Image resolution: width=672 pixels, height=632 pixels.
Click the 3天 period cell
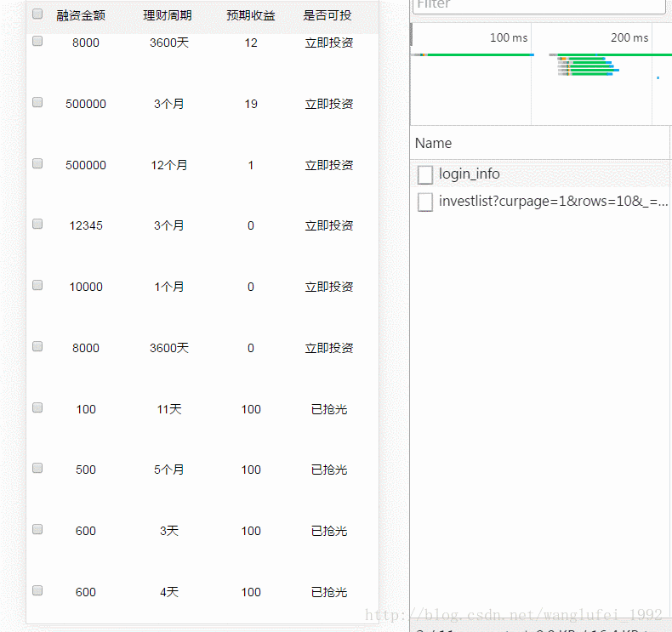[169, 531]
